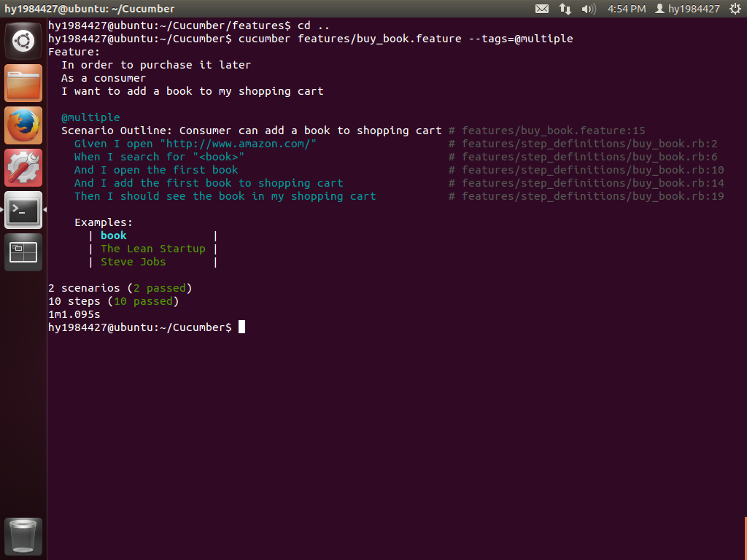Click the cd .. command line
The width and height of the screenshot is (747, 560).
(x=189, y=26)
